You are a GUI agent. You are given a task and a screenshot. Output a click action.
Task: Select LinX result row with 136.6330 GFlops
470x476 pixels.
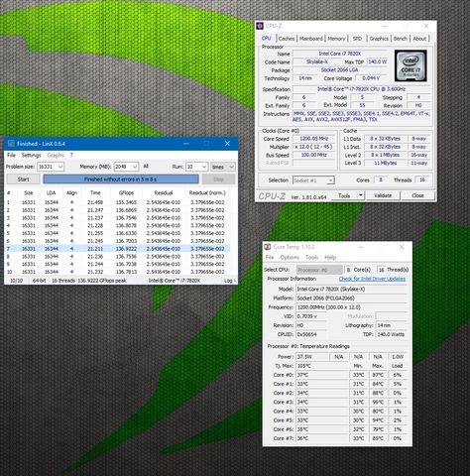pyautogui.click(x=117, y=233)
